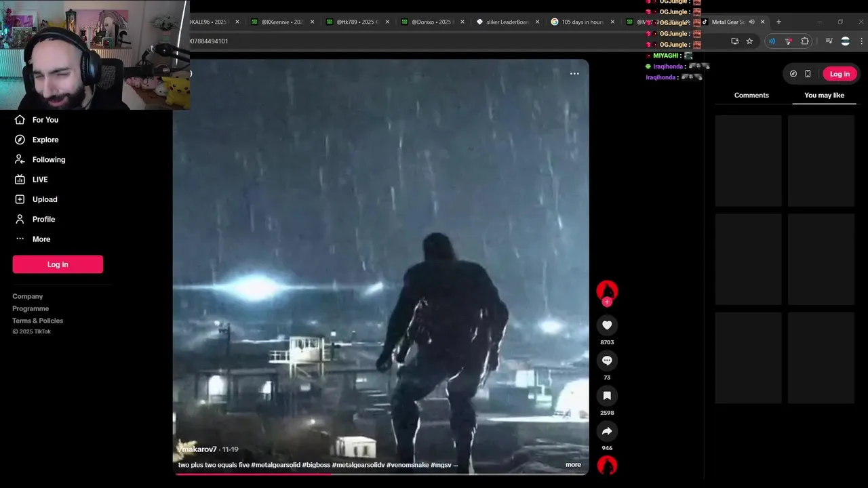Click the circular icon left of phone icon
The height and width of the screenshot is (488, 868).
[x=793, y=74]
